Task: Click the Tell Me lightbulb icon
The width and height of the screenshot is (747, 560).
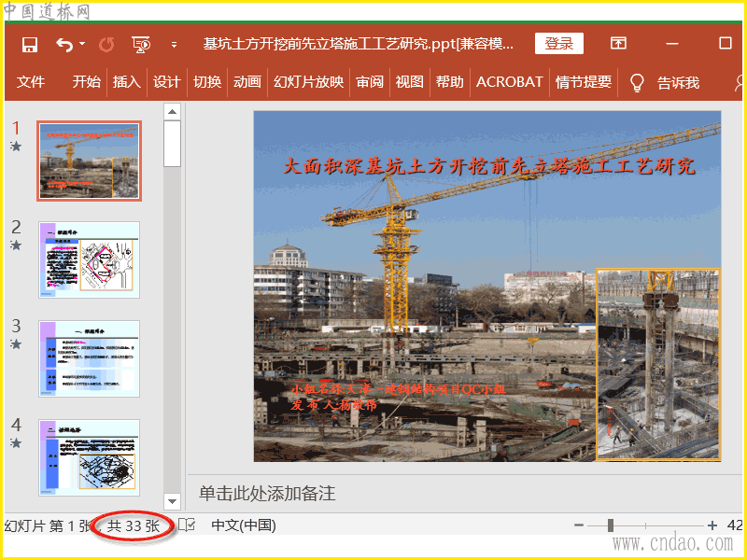Action: [x=638, y=82]
